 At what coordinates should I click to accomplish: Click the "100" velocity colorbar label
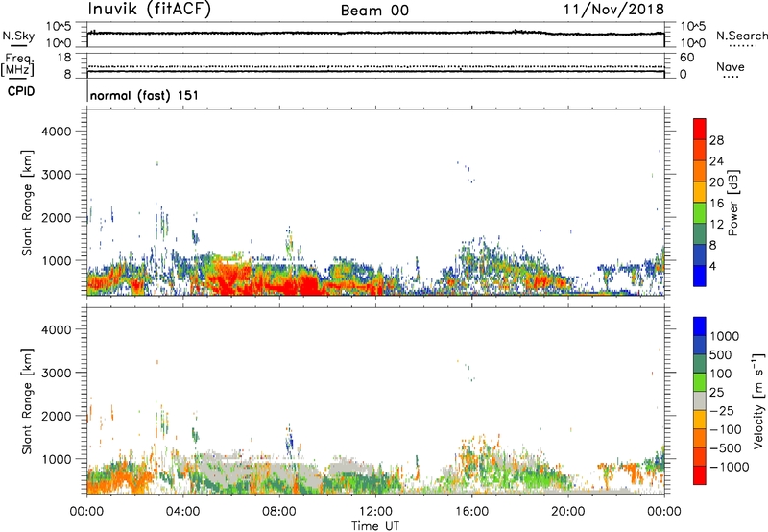(x=721, y=374)
